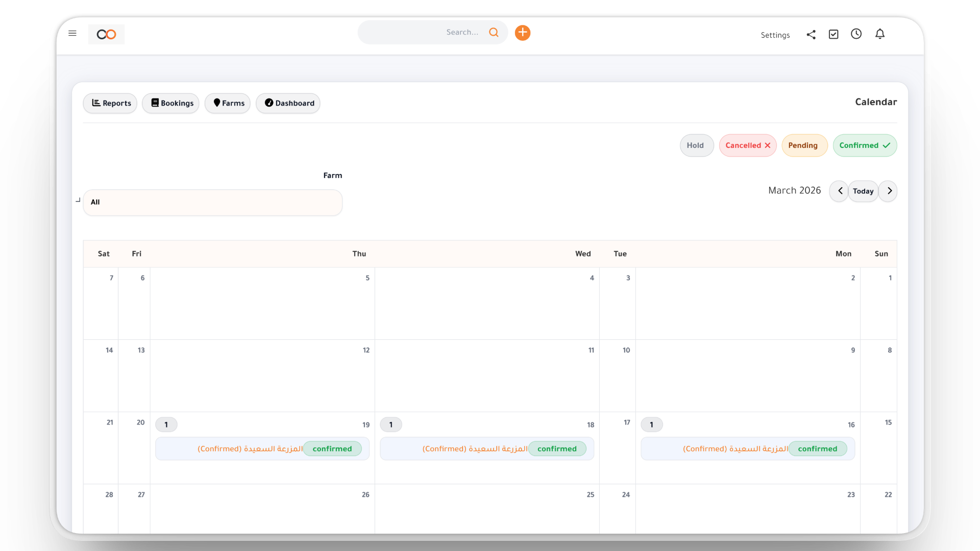Viewport: 980px width, 551px height.
Task: Switch to the Bookings tab
Action: tap(170, 103)
